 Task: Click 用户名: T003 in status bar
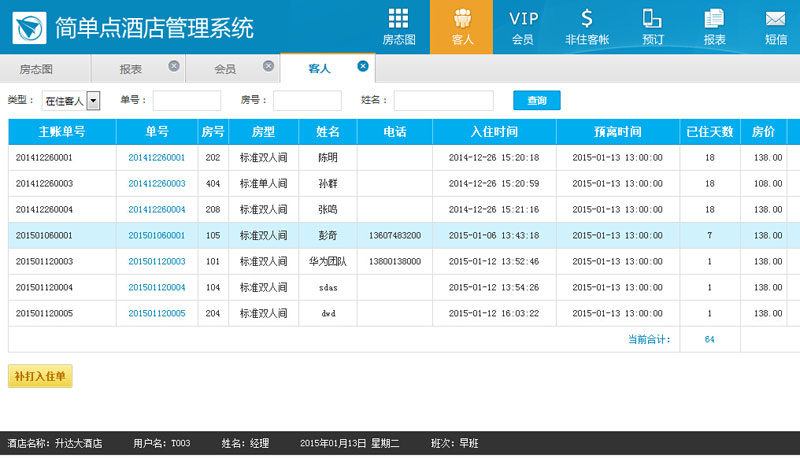[x=162, y=443]
